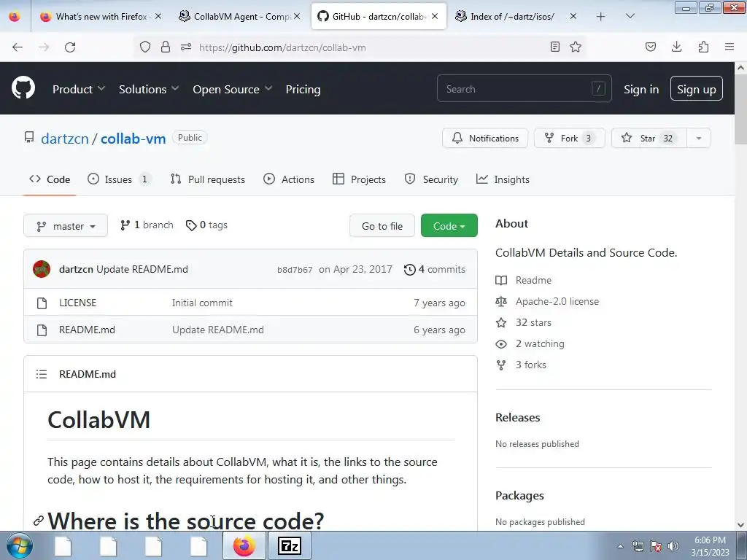Open the 4 commits history link

[x=435, y=270]
